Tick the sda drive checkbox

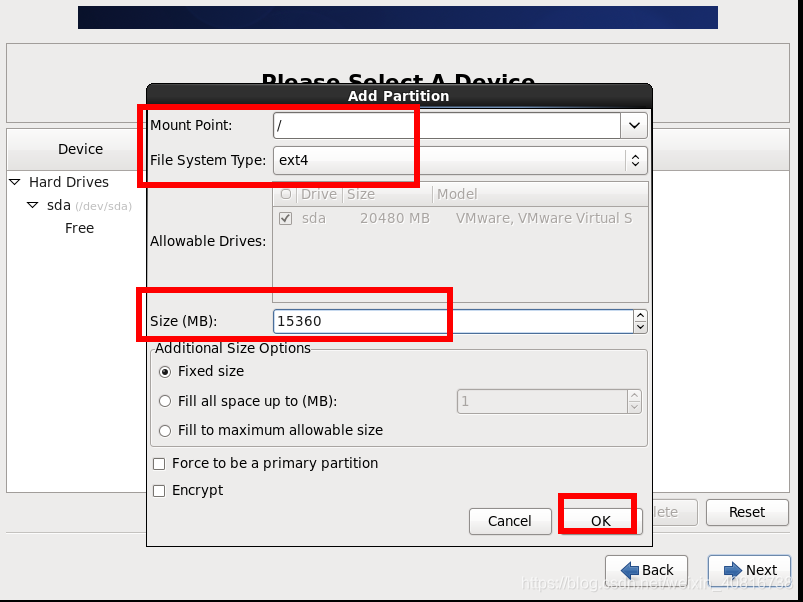pos(285,219)
